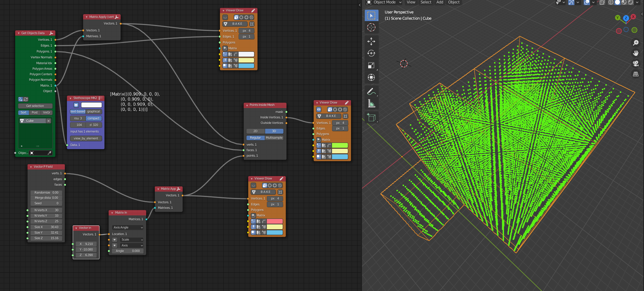Select the Scale tool in viewport
The height and width of the screenshot is (291, 644).
[371, 65]
